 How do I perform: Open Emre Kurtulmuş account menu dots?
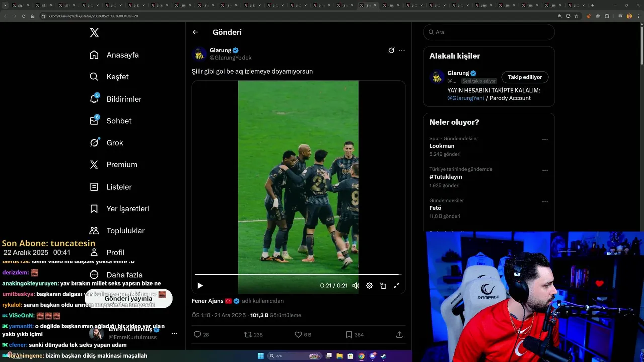point(174,333)
